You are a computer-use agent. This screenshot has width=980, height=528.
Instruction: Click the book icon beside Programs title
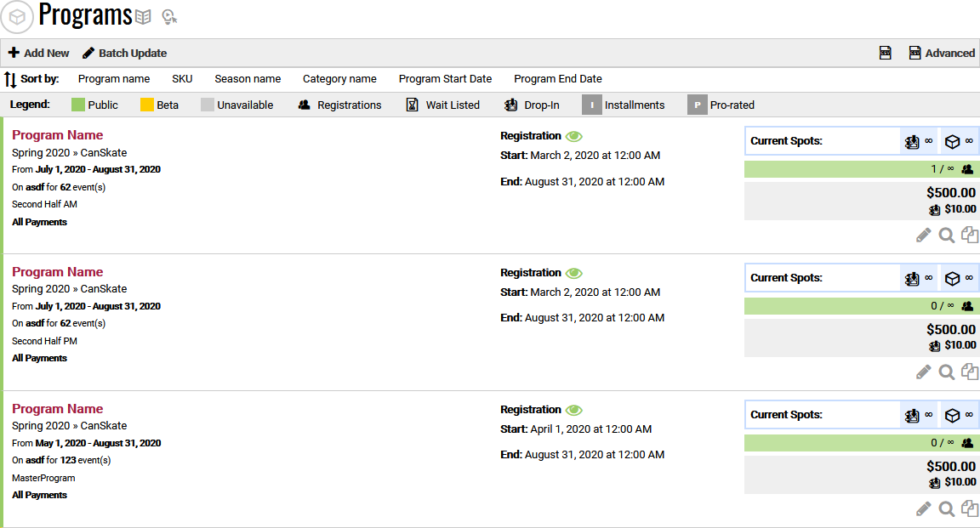[144, 16]
